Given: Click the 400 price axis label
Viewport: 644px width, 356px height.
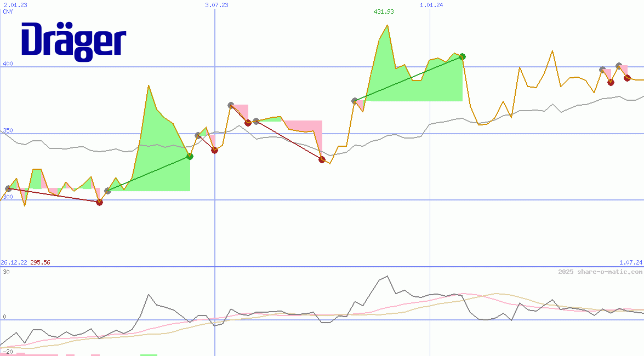Looking at the screenshot, I should (x=8, y=64).
